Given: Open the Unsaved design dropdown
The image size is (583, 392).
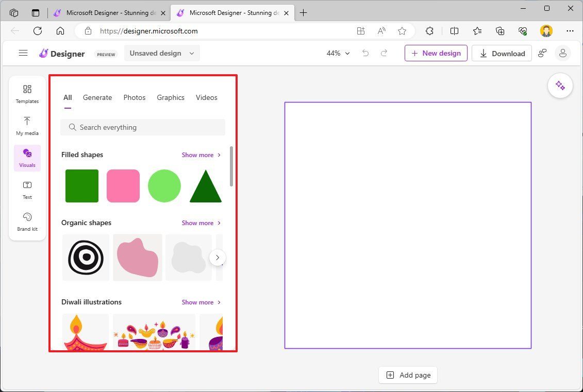Looking at the screenshot, I should coord(161,53).
